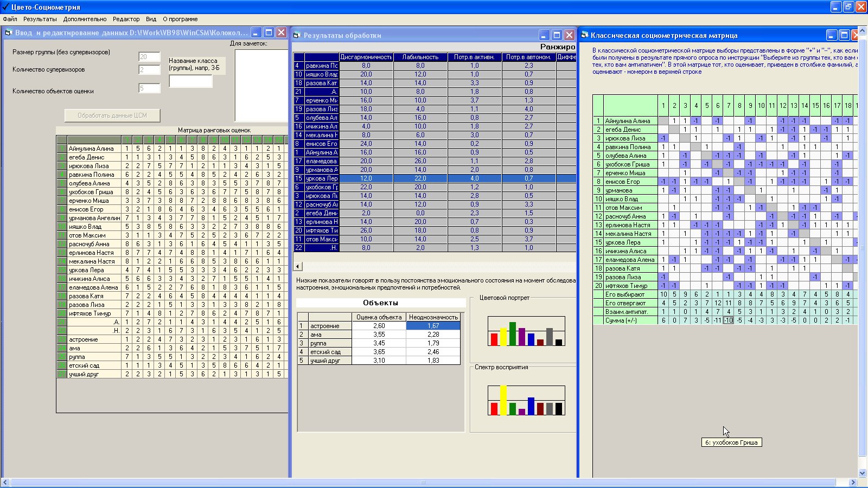Click row 4 равкина in results table
868x488 pixels.
click(435, 66)
